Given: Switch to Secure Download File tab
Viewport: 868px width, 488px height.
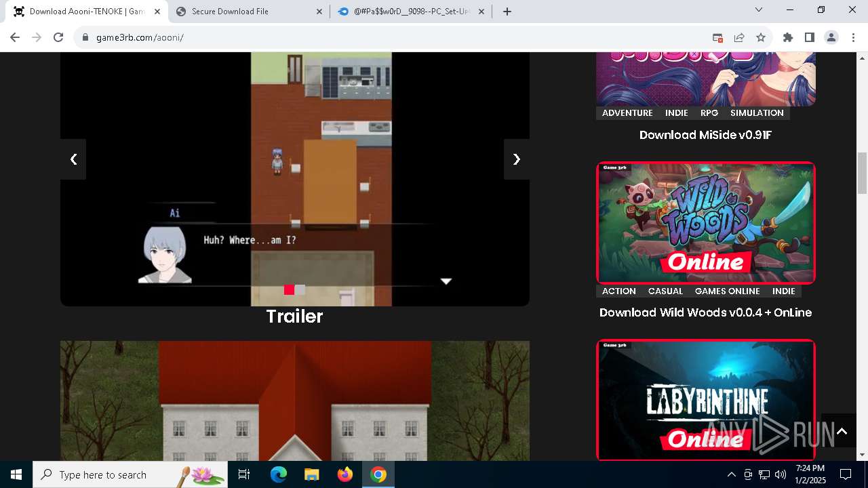Looking at the screenshot, I should click(249, 12).
